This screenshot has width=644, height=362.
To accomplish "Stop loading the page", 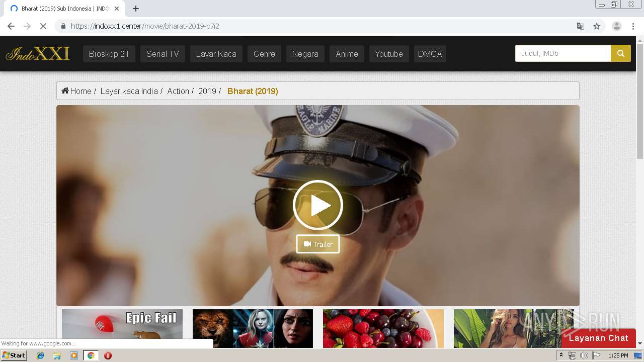I will (x=43, y=26).
